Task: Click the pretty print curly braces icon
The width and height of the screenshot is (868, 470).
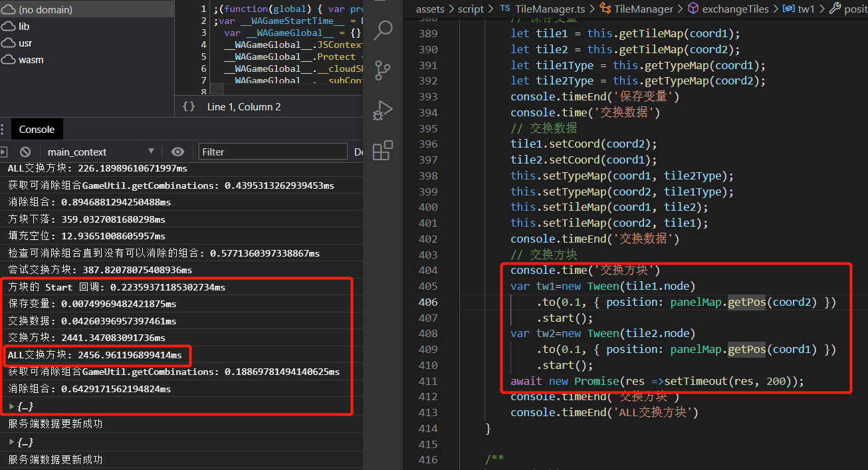Action: point(189,106)
